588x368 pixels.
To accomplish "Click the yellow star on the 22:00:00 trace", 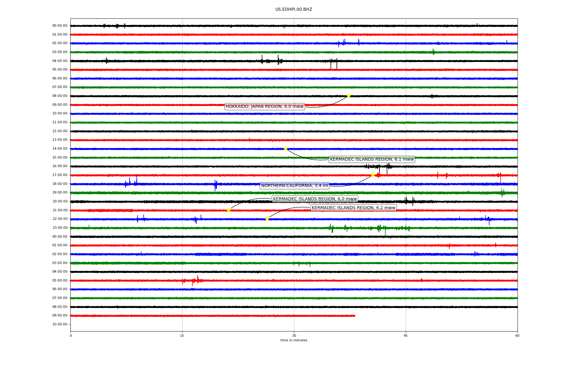I will click(267, 219).
